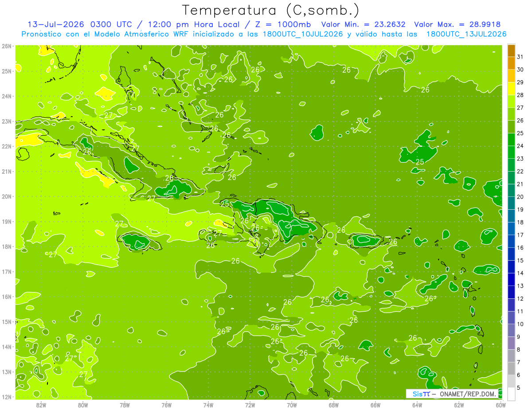Click the longitude axis label "80W"

click(83, 405)
